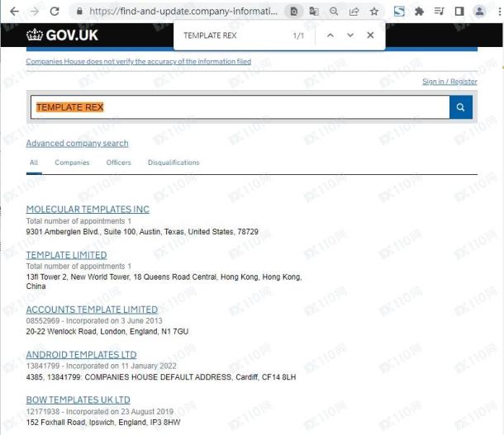The width and height of the screenshot is (504, 435).
Task: Click the New World Tower Hong Kong address
Action: click(164, 281)
